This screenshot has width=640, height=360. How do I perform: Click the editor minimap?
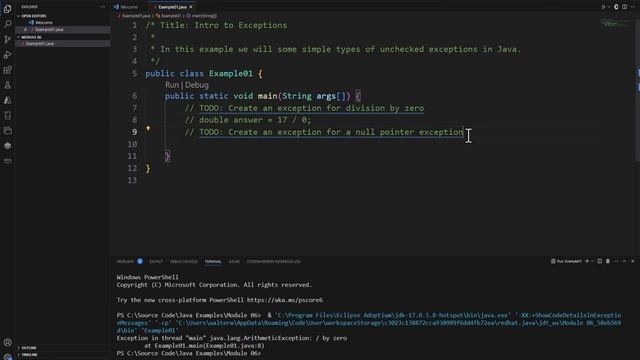[616, 24]
